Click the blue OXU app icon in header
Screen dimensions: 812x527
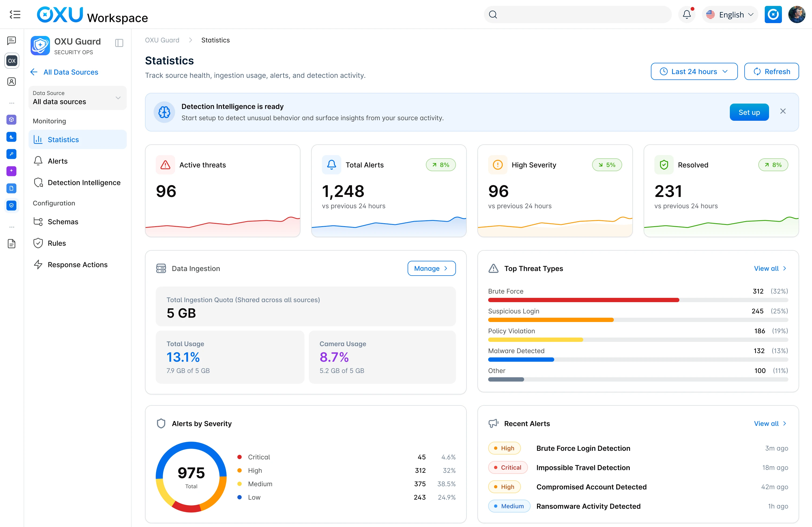(x=773, y=14)
